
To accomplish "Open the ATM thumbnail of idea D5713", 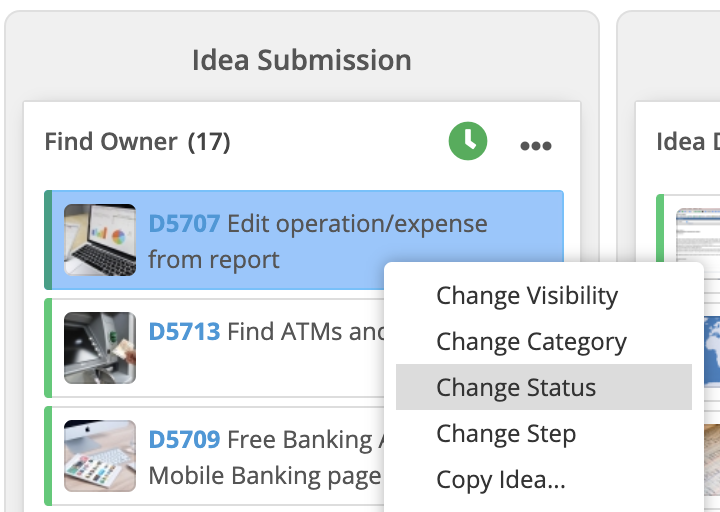I will tap(100, 348).
